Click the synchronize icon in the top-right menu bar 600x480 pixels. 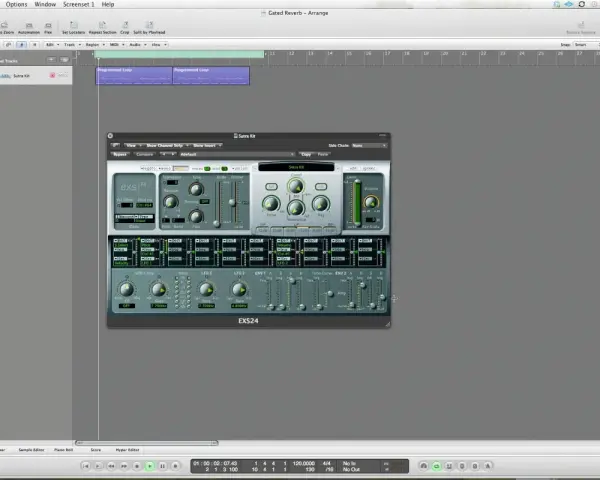click(x=582, y=4)
